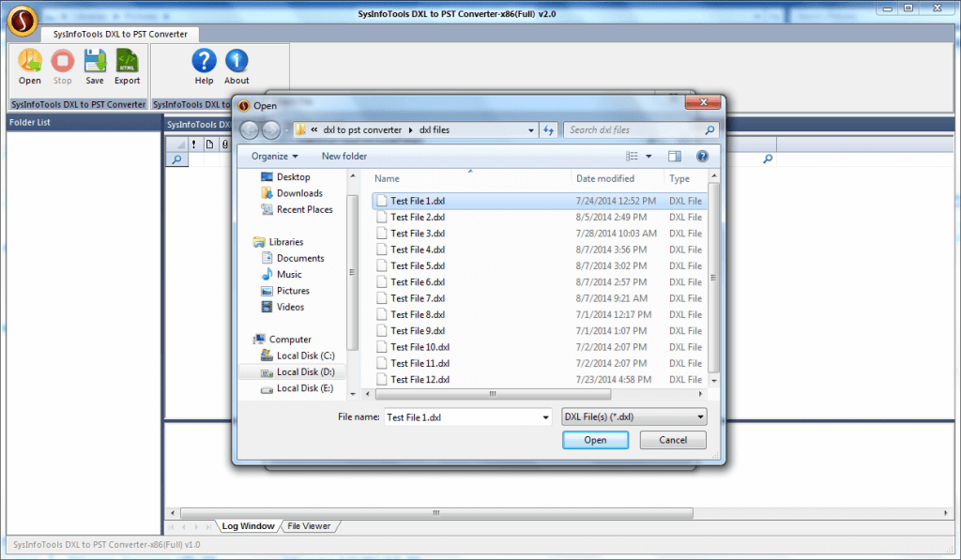Viewport: 961px width, 560px height.
Task: Click the file list vertical scrollbar
Action: pos(713,278)
